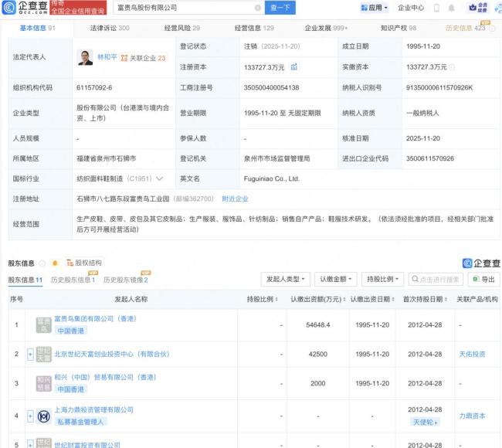The width and height of the screenshot is (502, 448).
Task: Sort by 认缴出资日期 column arrows
Action: coord(393,300)
